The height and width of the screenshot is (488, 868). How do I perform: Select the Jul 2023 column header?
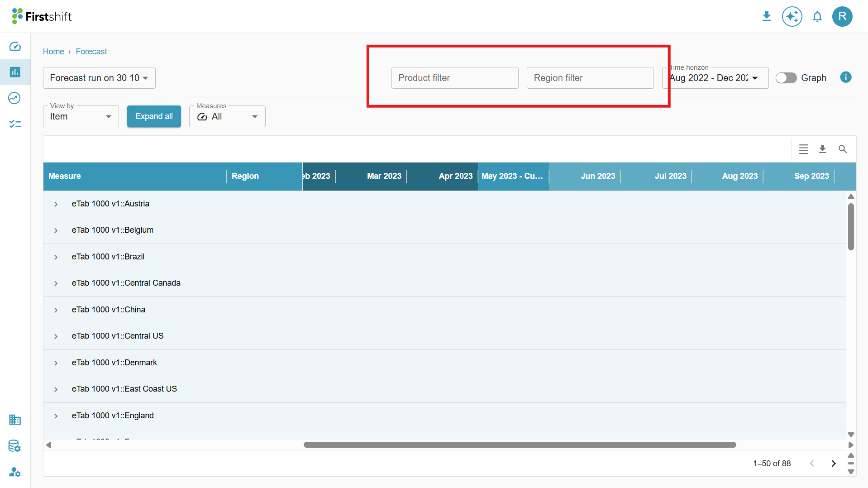(656, 176)
